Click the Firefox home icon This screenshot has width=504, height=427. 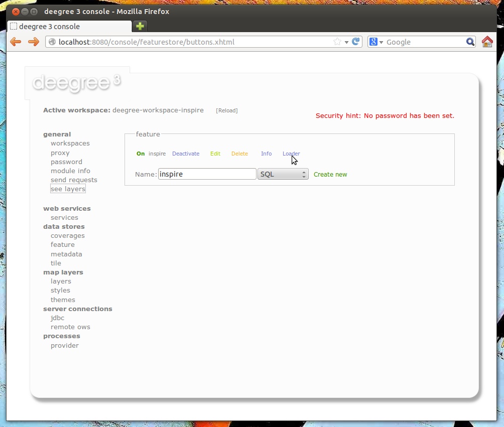(486, 42)
